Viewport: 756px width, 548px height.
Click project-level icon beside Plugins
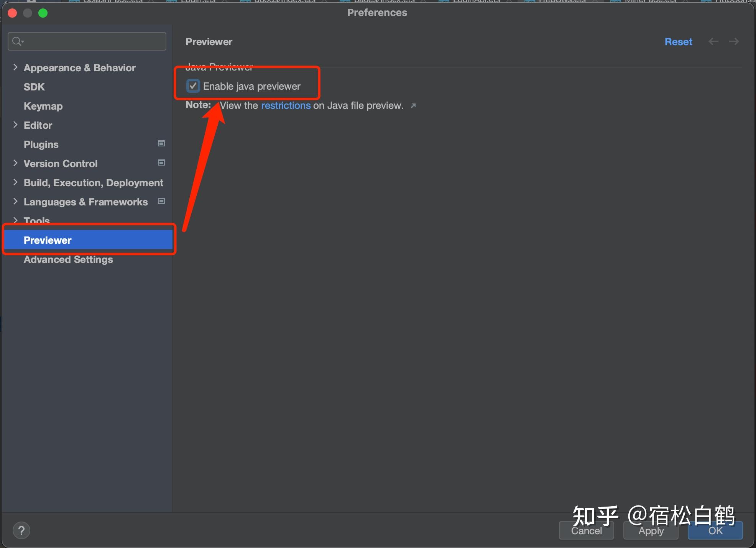[x=161, y=143]
